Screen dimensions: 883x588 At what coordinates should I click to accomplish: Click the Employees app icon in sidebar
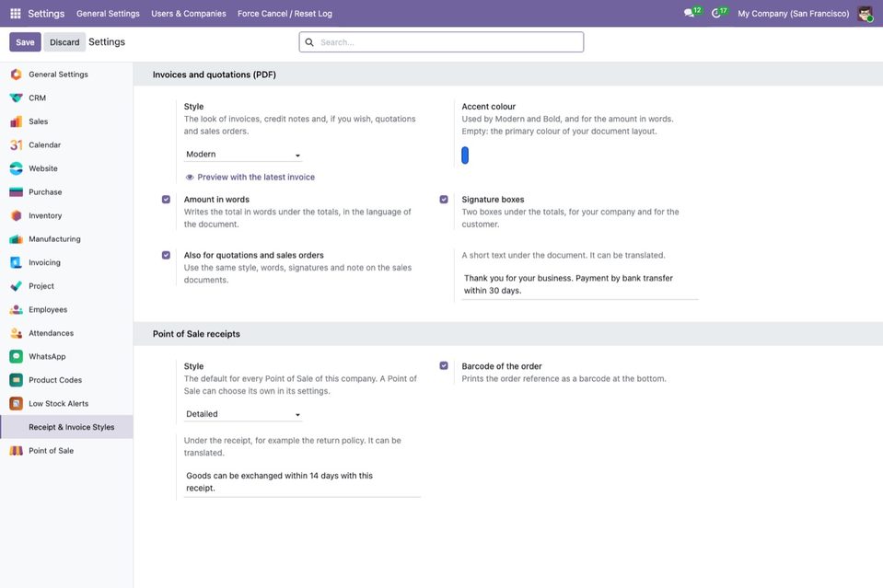click(x=16, y=309)
